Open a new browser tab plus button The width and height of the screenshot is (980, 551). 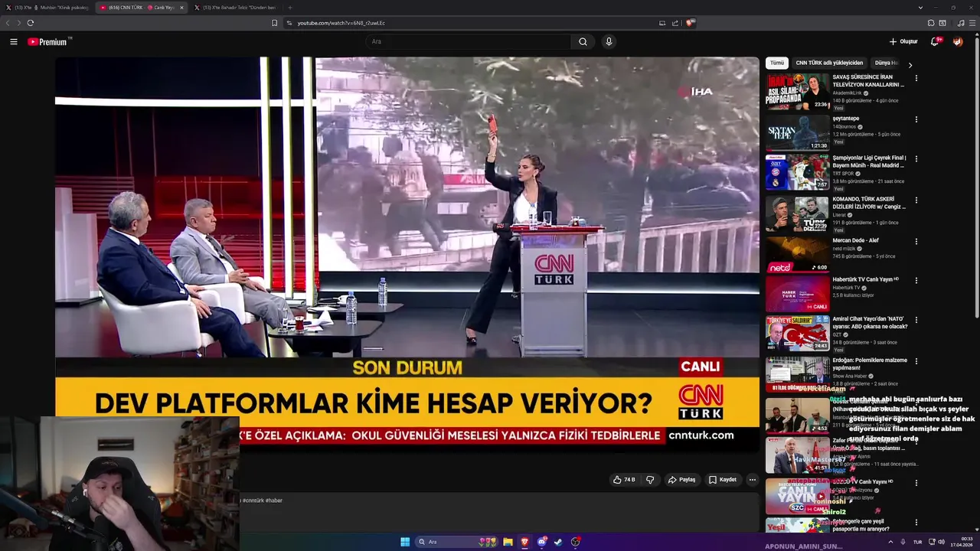pos(289,8)
